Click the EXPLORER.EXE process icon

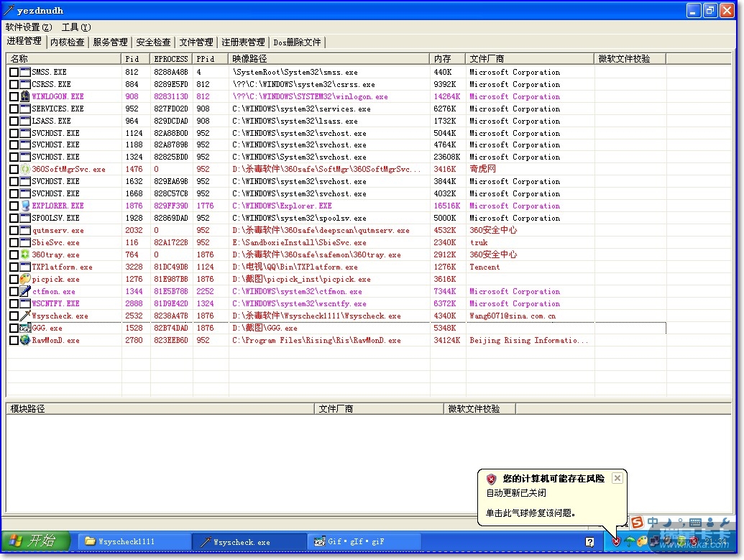tap(25, 206)
